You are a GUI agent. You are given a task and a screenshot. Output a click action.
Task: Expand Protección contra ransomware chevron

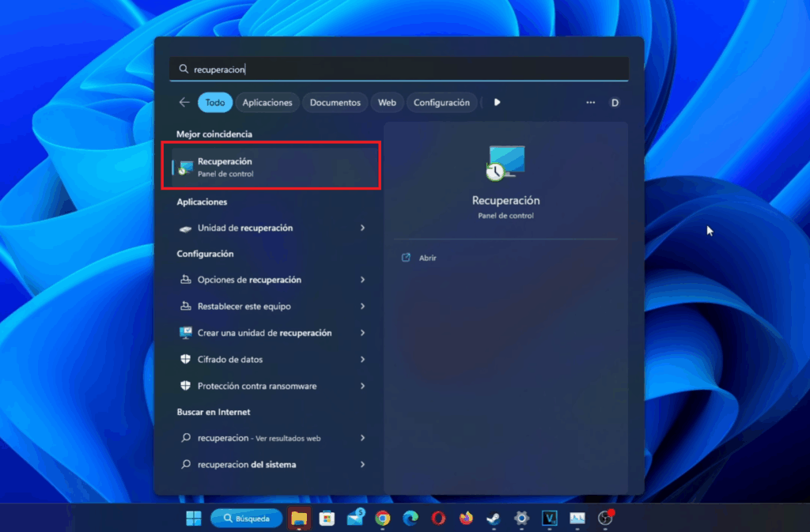(362, 386)
